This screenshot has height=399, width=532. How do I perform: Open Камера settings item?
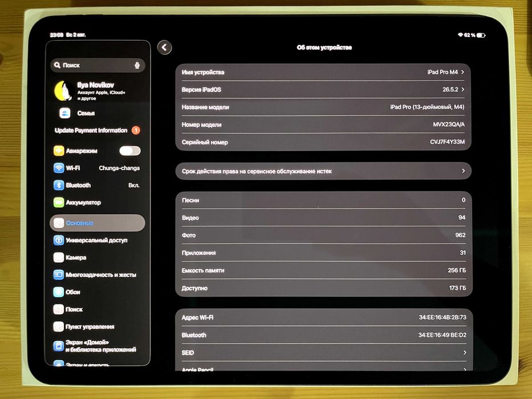click(98, 258)
